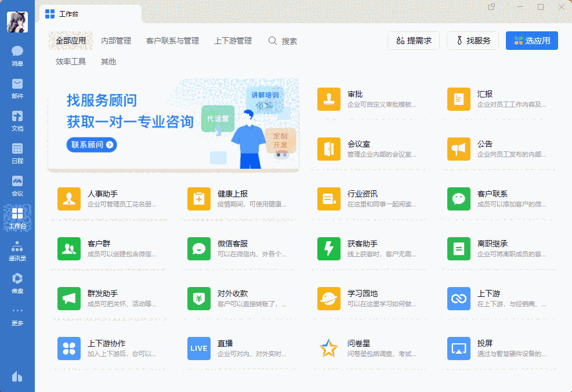Click the 选应用 blue button
The image size is (572, 392).
pyautogui.click(x=531, y=41)
